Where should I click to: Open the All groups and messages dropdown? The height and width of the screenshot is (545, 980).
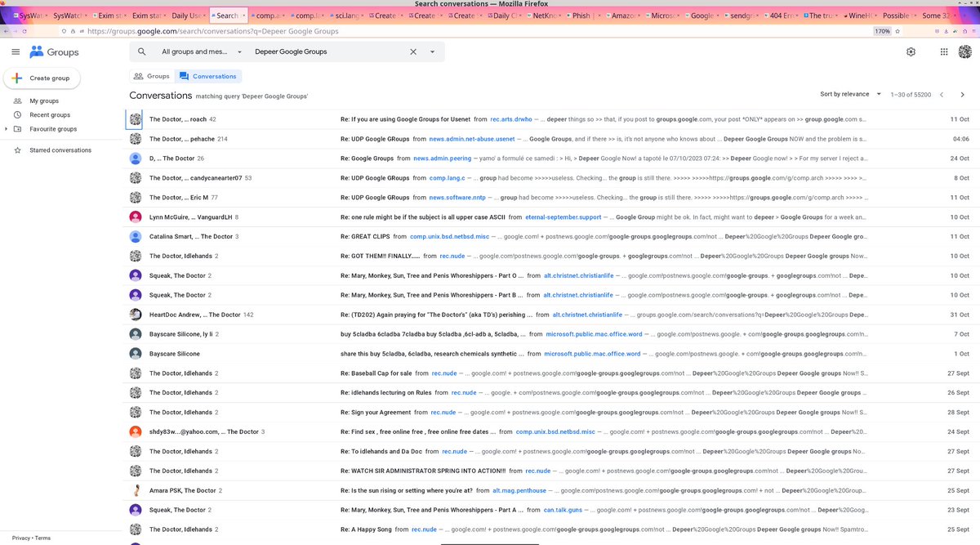[x=202, y=51]
